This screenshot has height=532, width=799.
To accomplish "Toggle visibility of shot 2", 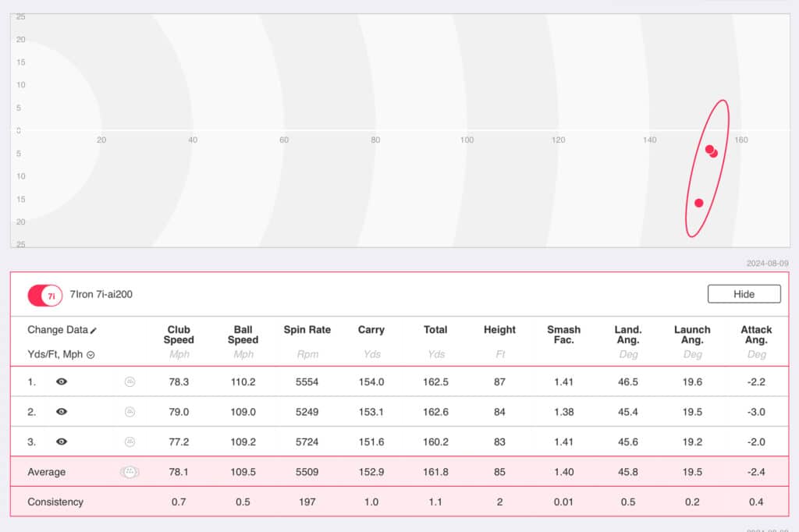I will coord(62,412).
